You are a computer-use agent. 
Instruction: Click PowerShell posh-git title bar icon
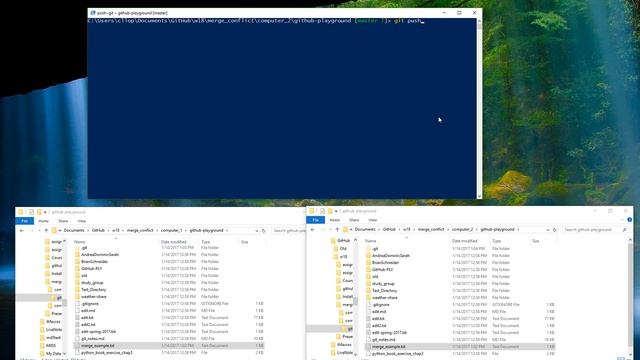[x=93, y=13]
